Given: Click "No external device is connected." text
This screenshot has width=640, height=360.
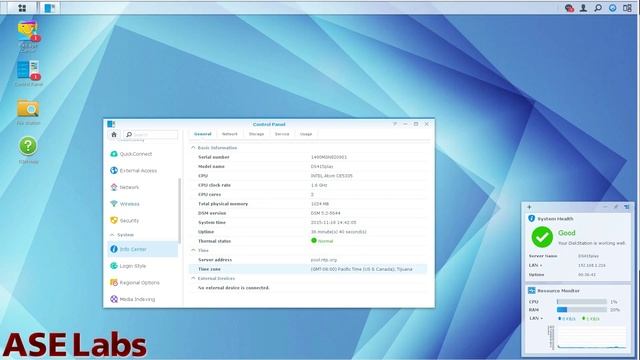Looking at the screenshot, I should pos(233,288).
